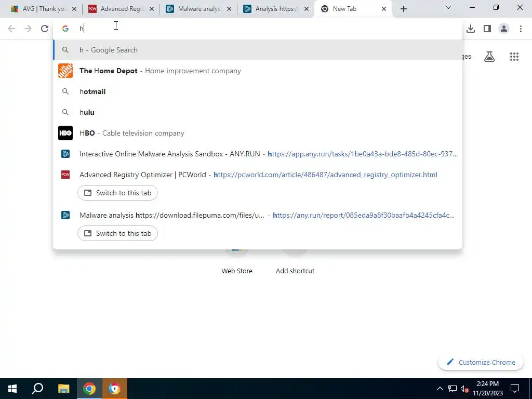Open a new tab with plus icon
Screen dimensions: 532x399
403,9
